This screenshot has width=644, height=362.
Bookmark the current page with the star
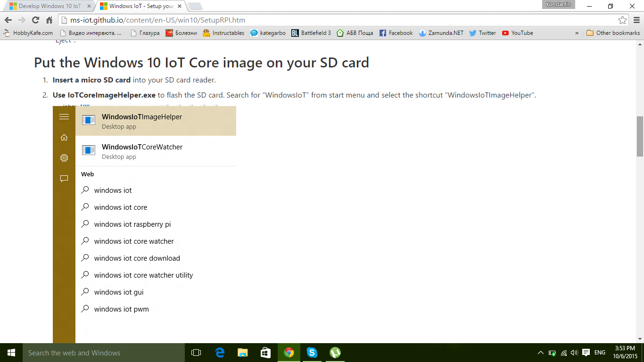click(x=622, y=20)
